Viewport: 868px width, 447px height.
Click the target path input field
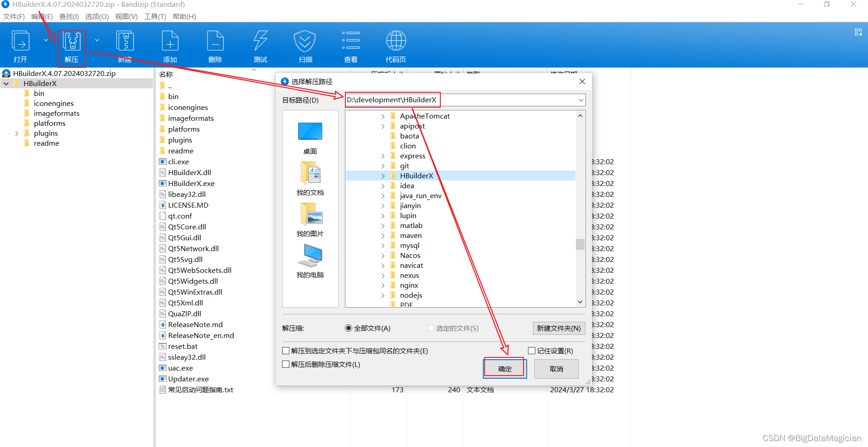[465, 100]
